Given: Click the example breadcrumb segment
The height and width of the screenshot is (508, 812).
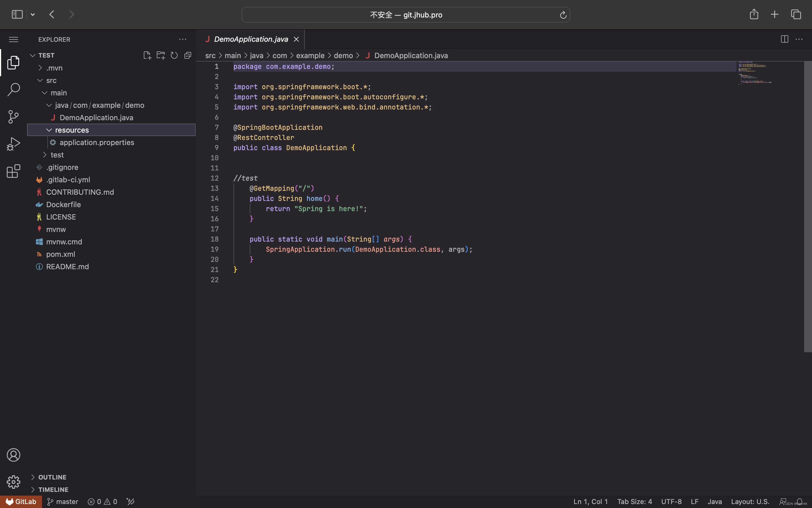Looking at the screenshot, I should click(310, 55).
